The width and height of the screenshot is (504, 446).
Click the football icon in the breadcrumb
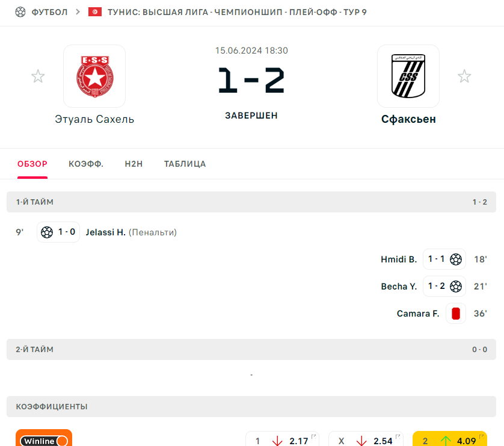click(20, 12)
